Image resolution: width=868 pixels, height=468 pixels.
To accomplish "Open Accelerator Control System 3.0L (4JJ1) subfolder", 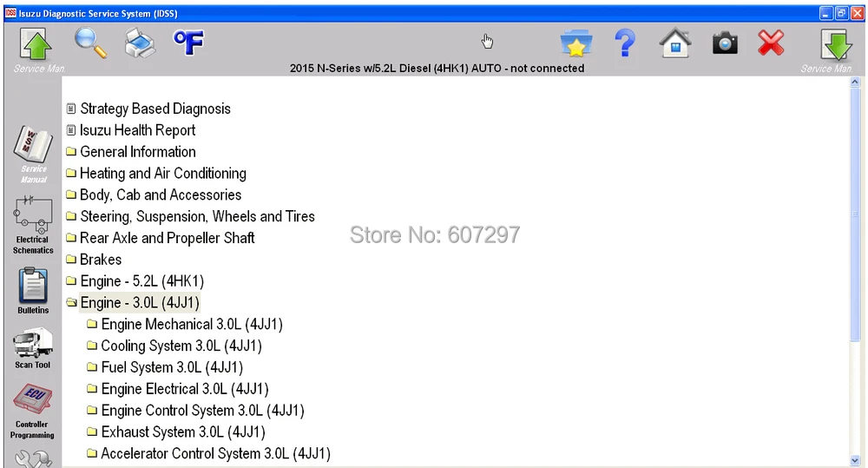I will coord(208,454).
